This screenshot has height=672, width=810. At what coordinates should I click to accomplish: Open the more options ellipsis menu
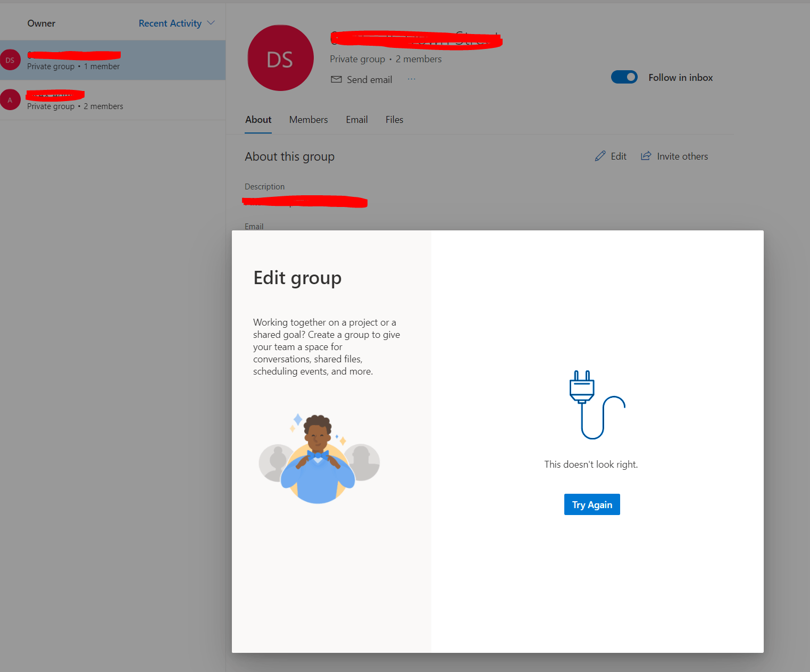[412, 79]
